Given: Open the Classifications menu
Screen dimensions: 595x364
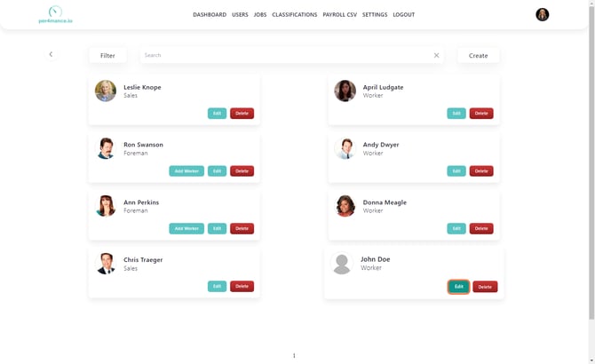Looking at the screenshot, I should click(x=294, y=15).
